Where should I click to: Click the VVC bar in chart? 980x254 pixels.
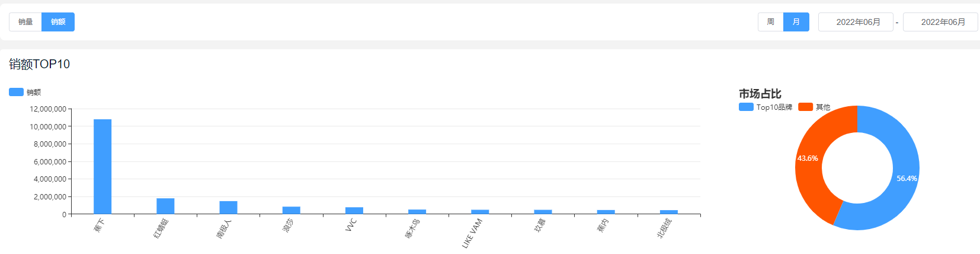354,210
